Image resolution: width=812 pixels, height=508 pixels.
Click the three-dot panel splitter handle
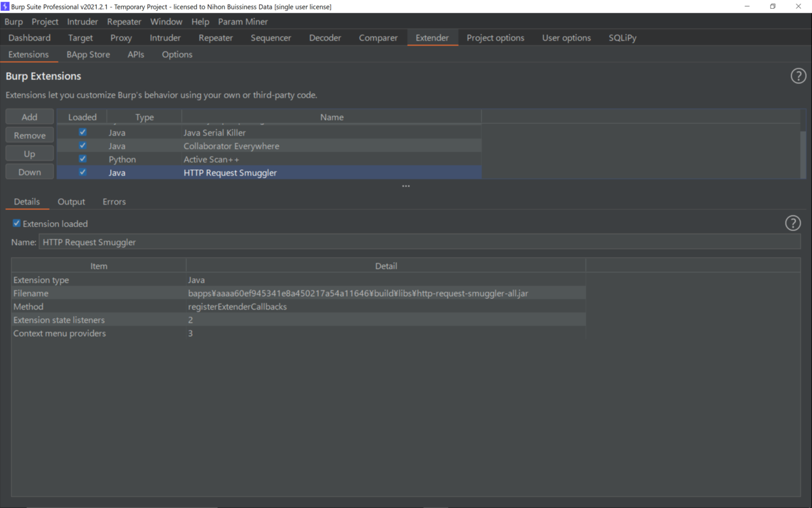405,186
